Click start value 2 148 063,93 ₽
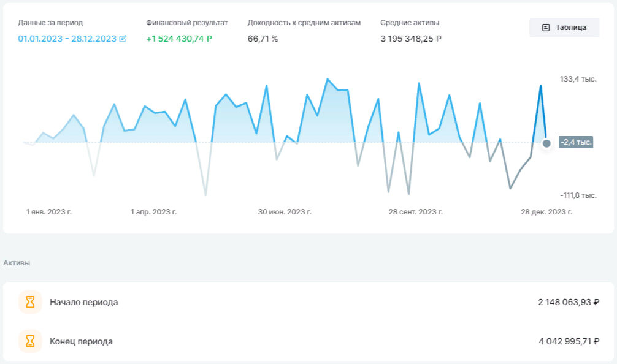Viewport: 617px width, 364px height. (x=569, y=302)
